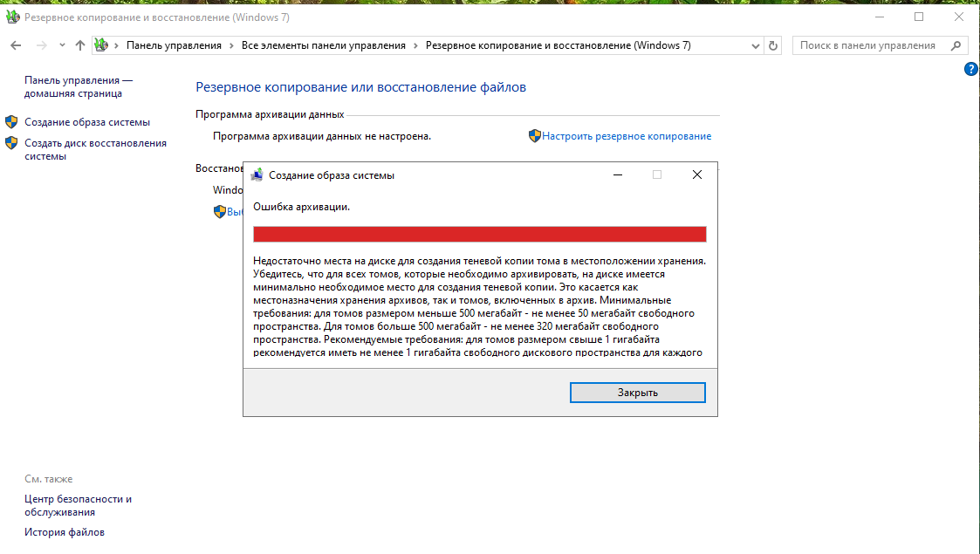The height and width of the screenshot is (554, 980).
Task: Refresh the control panel address bar
Action: [x=773, y=45]
